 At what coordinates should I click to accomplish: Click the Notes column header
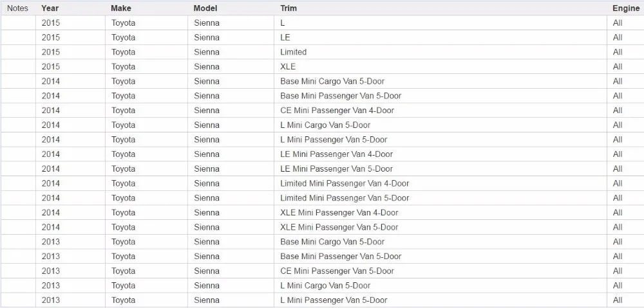click(x=17, y=8)
